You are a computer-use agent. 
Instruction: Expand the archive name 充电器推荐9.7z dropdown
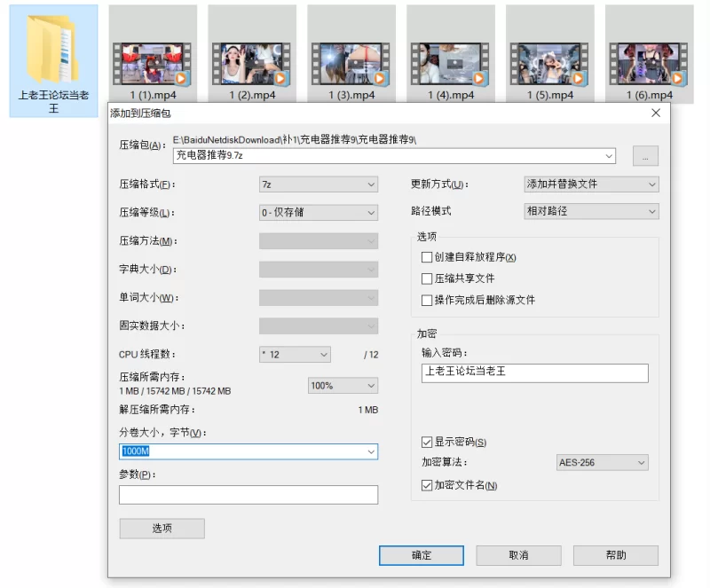pos(609,156)
